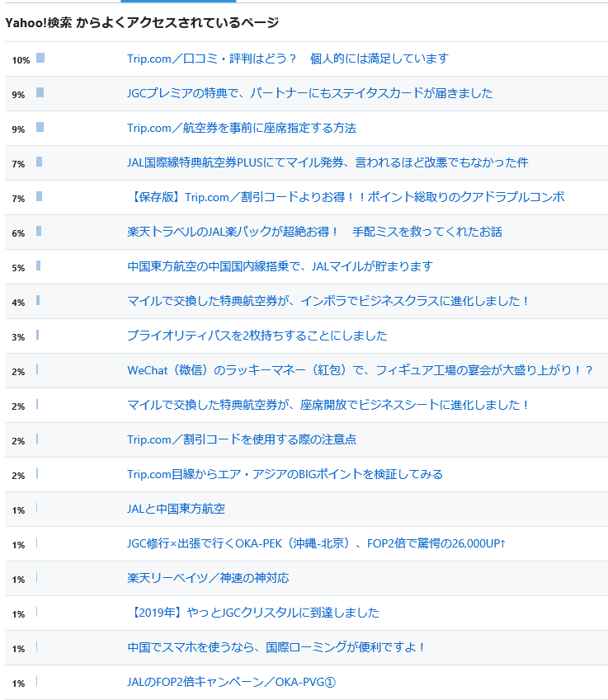Open link Trip.com／口コミ・評判はどう？
The height and width of the screenshot is (700, 608).
click(288, 59)
